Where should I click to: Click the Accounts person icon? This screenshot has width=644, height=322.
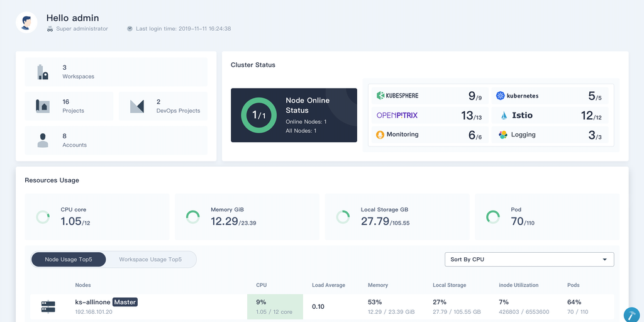pos(43,140)
